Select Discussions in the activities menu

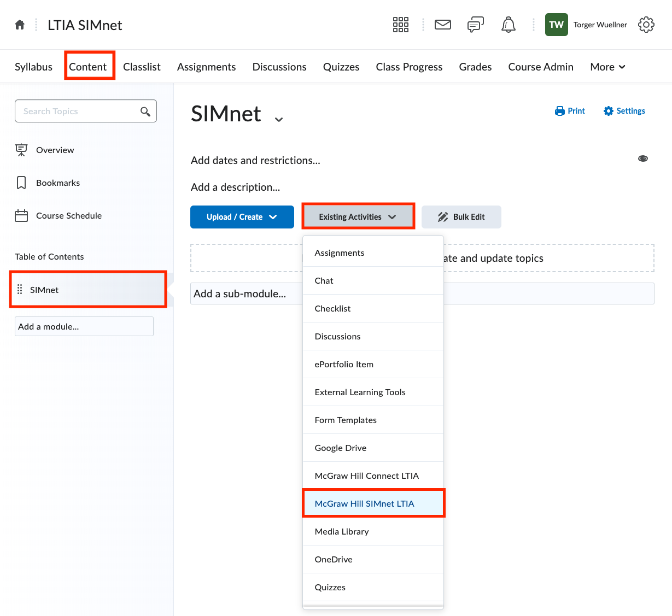tap(373, 336)
